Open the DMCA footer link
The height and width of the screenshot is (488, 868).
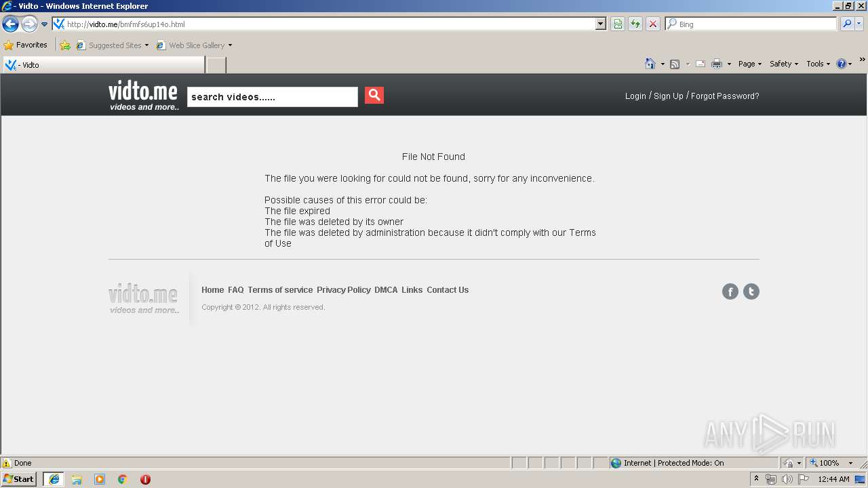pyautogui.click(x=386, y=290)
